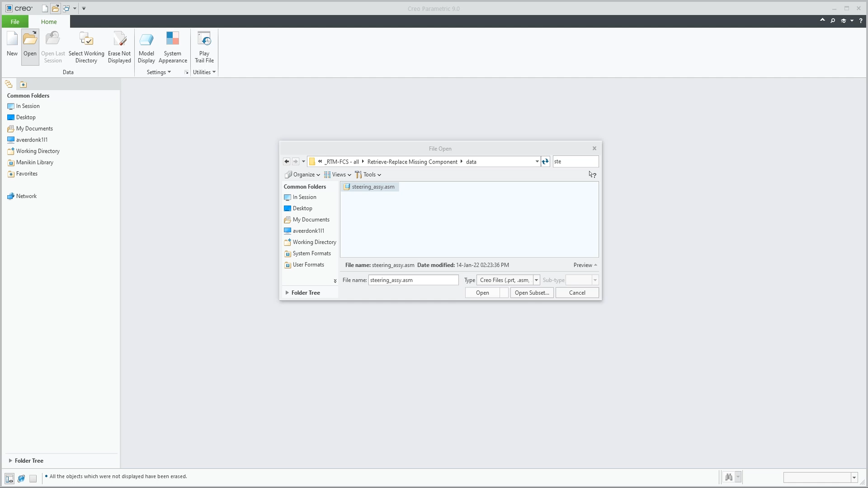The height and width of the screenshot is (488, 868).
Task: Click the Select Working Directory icon
Action: [86, 43]
